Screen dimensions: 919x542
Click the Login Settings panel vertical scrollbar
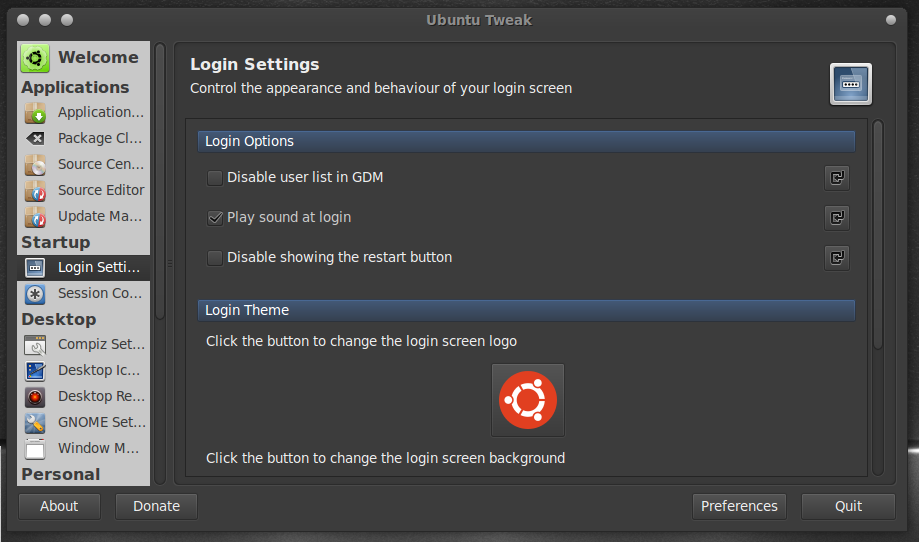pyautogui.click(x=878, y=235)
